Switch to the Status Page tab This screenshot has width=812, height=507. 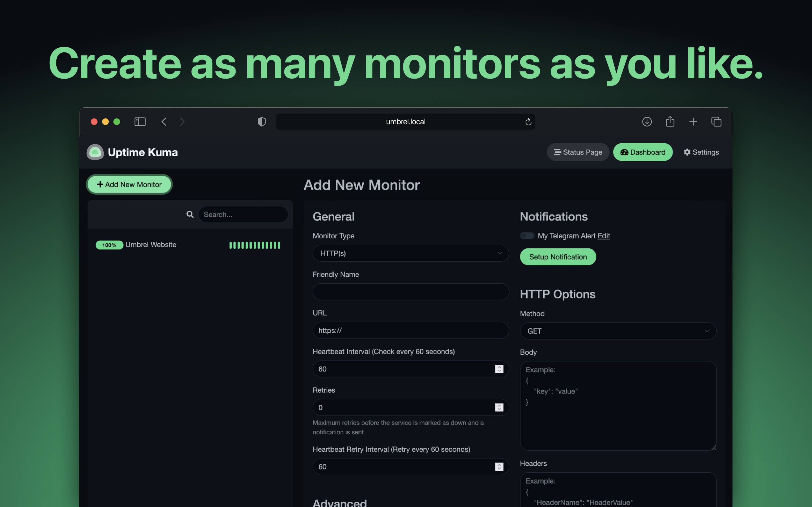[578, 152]
